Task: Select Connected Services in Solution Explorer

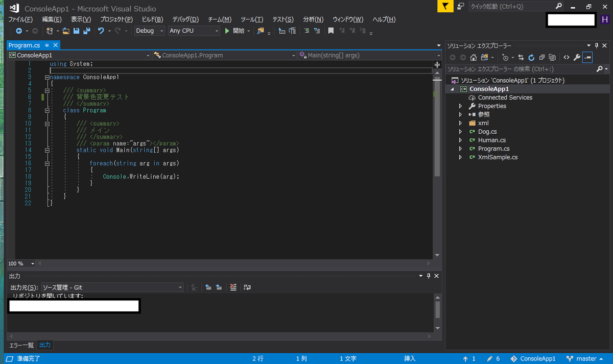Action: [x=505, y=98]
